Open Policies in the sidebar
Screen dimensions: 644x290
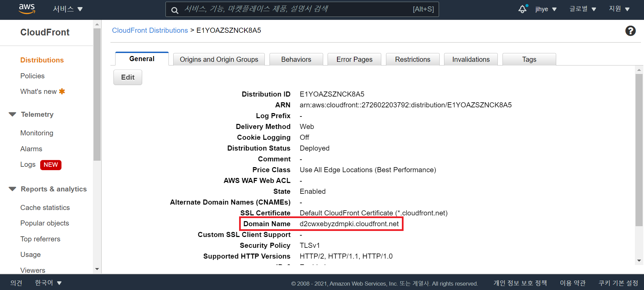click(32, 76)
